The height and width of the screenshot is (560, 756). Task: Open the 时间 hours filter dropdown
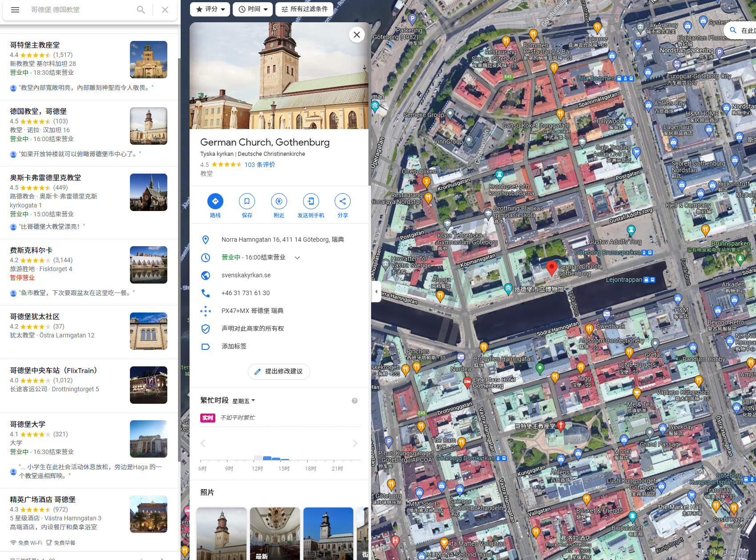pyautogui.click(x=253, y=9)
